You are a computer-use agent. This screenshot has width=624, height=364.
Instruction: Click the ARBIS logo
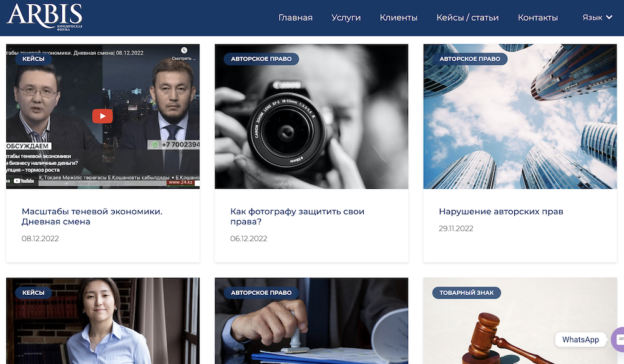[44, 16]
